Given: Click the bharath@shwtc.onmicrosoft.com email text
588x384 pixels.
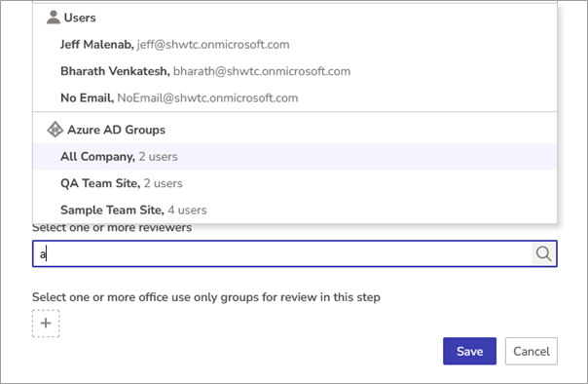Looking at the screenshot, I should tap(262, 71).
